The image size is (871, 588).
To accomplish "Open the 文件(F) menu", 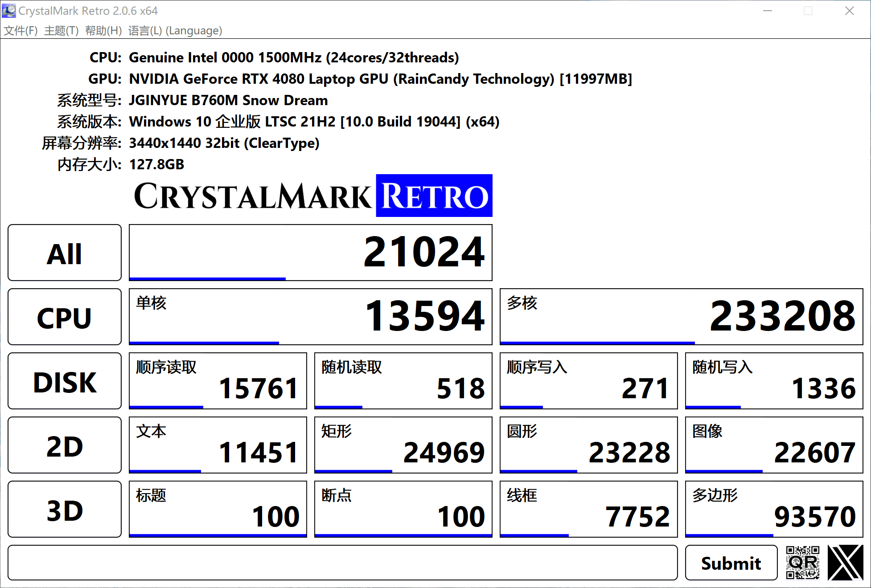I will (x=21, y=31).
